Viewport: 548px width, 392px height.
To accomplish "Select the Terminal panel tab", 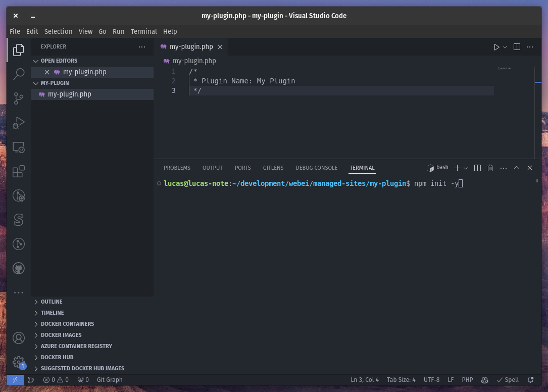I will pyautogui.click(x=362, y=168).
